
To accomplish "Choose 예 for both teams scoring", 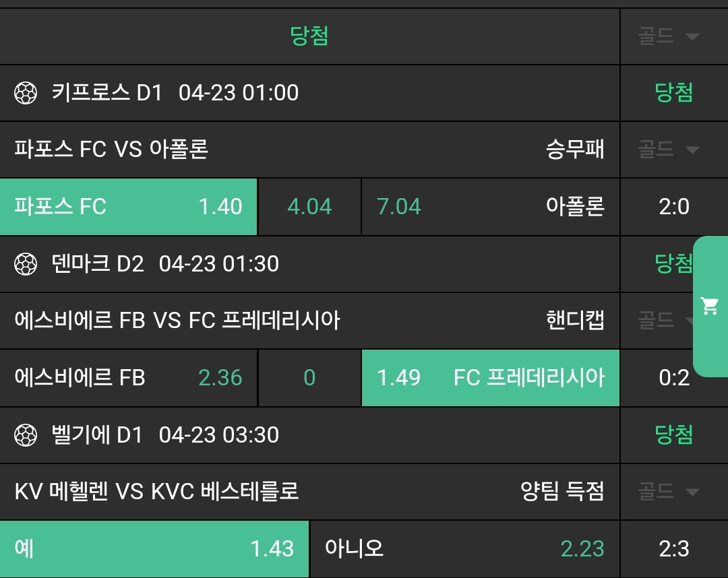I will 154,549.
